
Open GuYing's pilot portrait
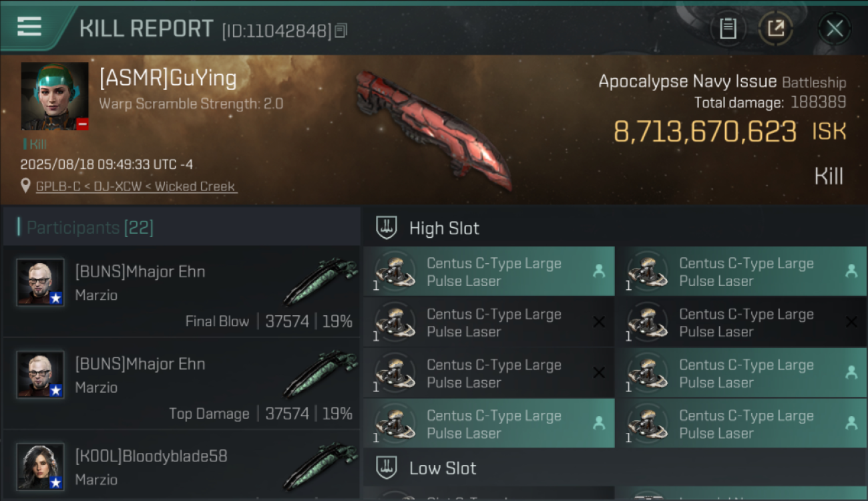tap(55, 96)
